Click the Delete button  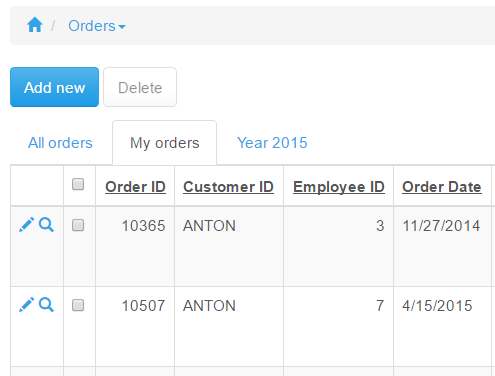coord(140,87)
